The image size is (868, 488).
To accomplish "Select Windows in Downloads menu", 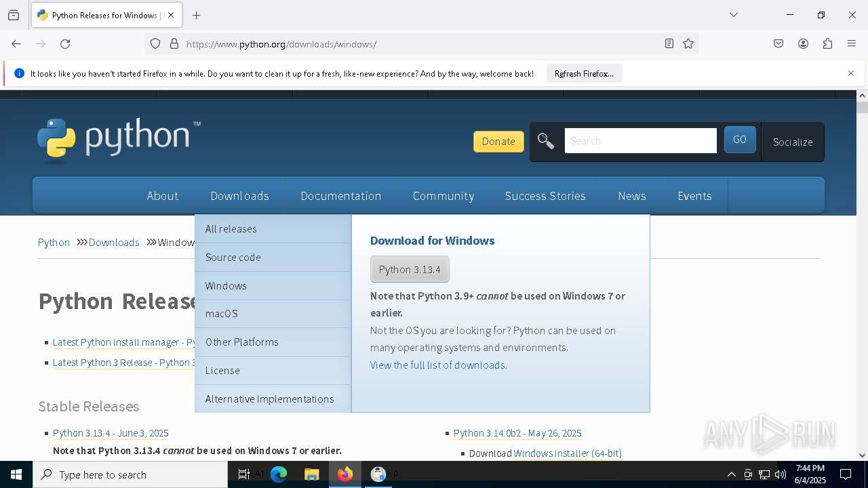I will (x=273, y=286).
